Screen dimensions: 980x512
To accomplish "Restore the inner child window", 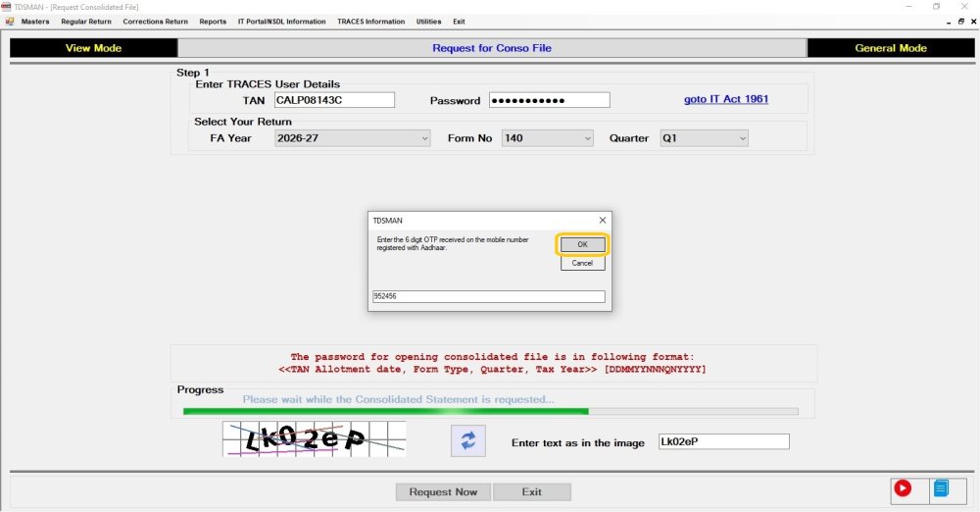I will click(961, 22).
